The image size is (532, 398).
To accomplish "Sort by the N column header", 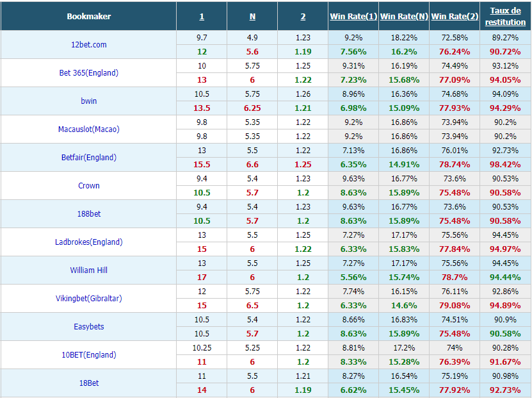I will (x=252, y=16).
